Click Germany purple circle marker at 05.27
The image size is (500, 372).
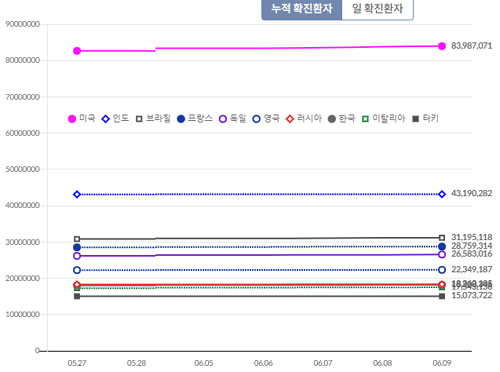click(77, 256)
